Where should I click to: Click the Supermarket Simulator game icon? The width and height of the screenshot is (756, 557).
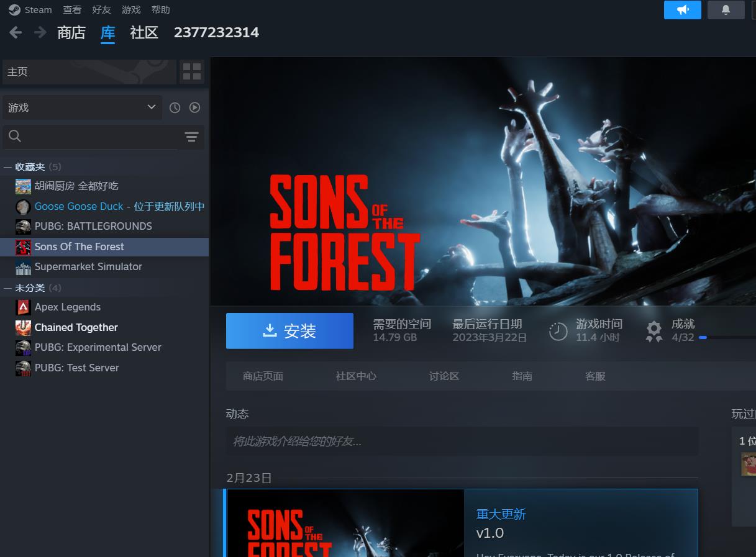(x=23, y=267)
